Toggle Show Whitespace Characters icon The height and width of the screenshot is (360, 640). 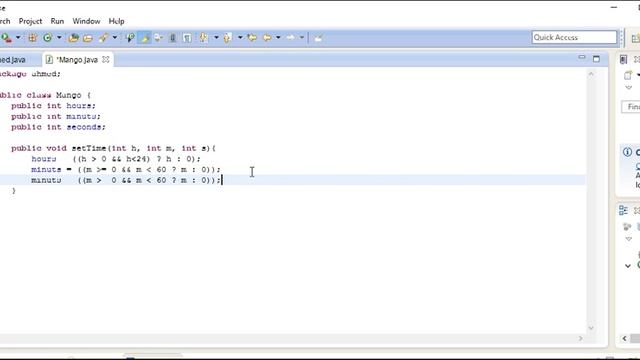click(187, 38)
